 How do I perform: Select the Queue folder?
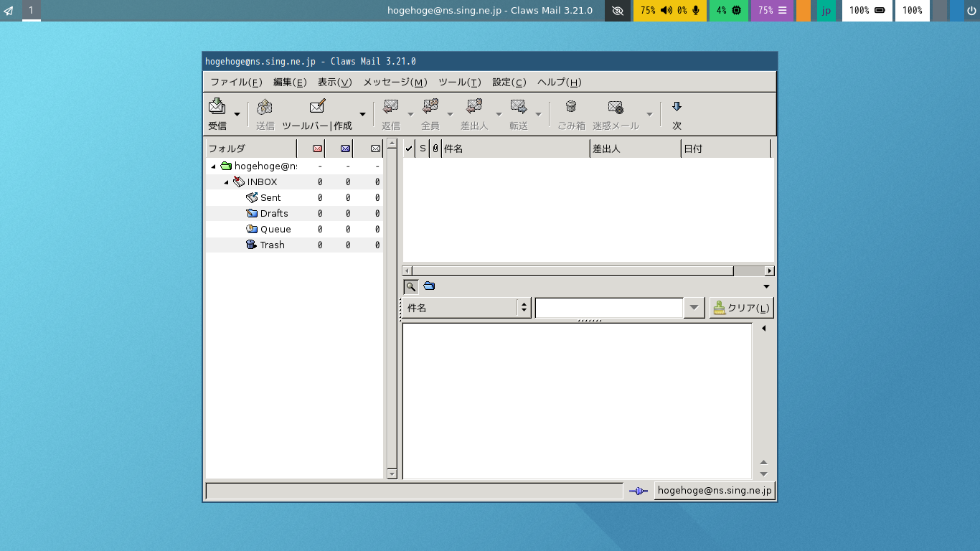click(x=294, y=230)
